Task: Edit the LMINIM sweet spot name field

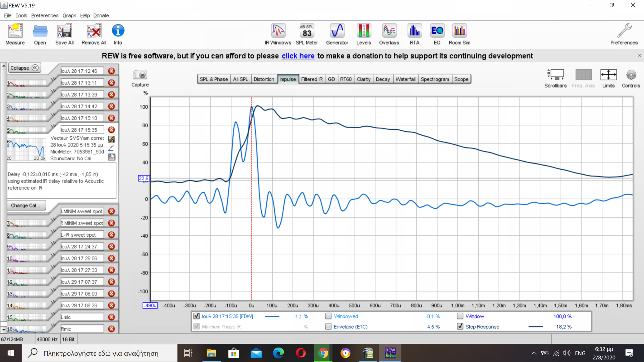Action: coord(82,211)
